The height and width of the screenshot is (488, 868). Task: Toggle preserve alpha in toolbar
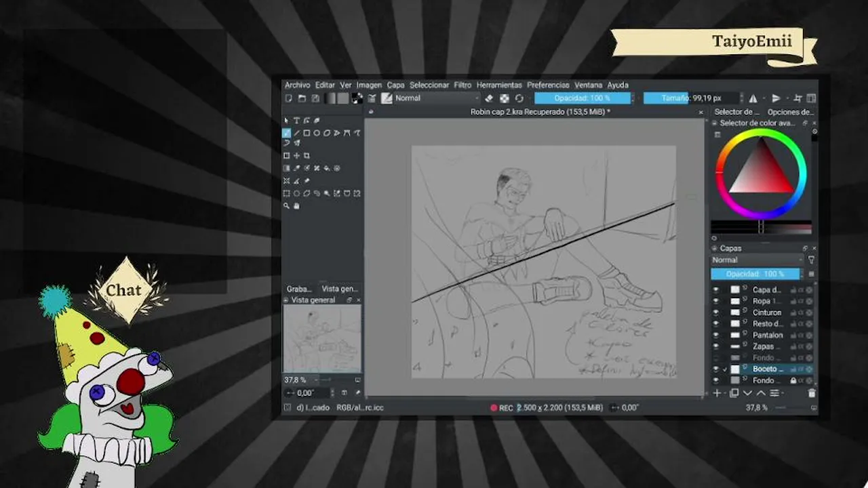click(x=505, y=98)
